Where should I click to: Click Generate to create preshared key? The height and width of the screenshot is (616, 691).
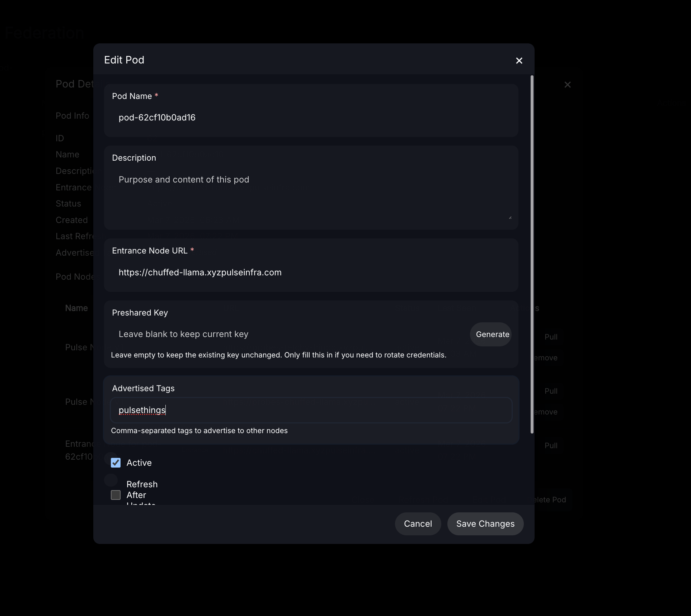tap(492, 335)
